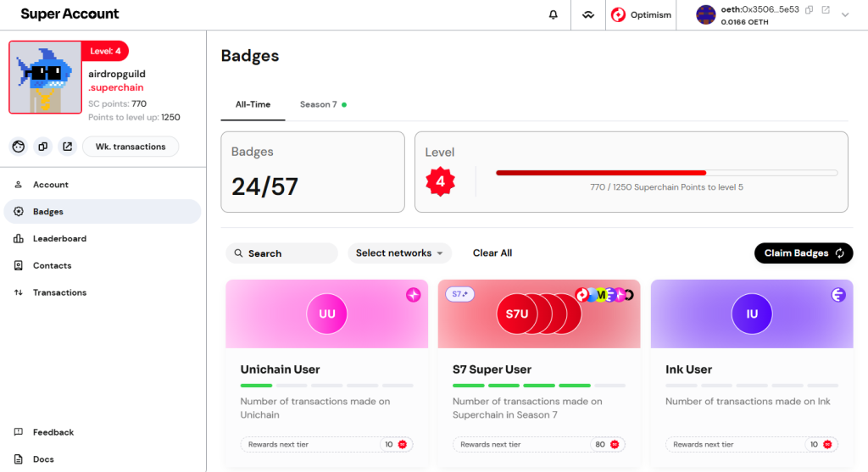Open Leaderboard in the sidebar
The image size is (868, 472).
point(59,239)
